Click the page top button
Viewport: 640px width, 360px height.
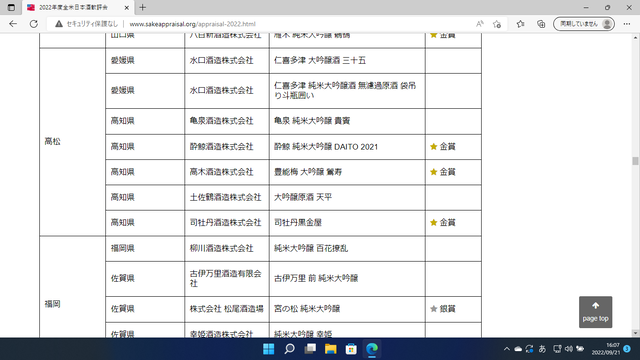596,312
